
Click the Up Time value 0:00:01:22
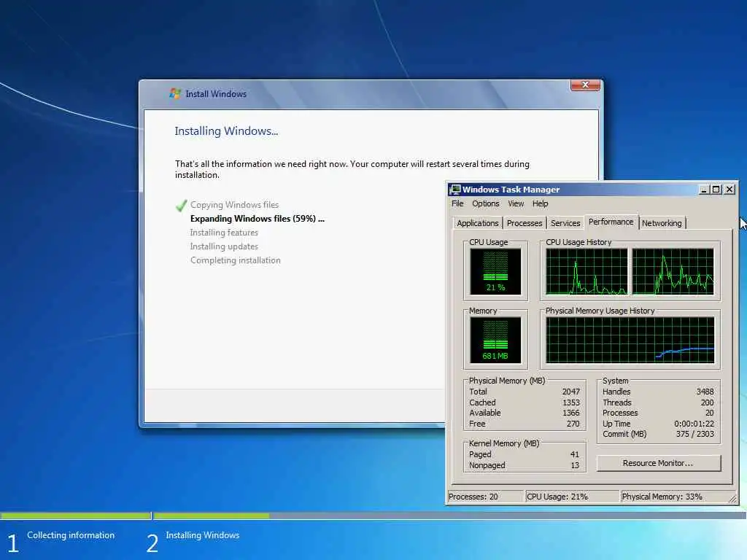tap(694, 424)
